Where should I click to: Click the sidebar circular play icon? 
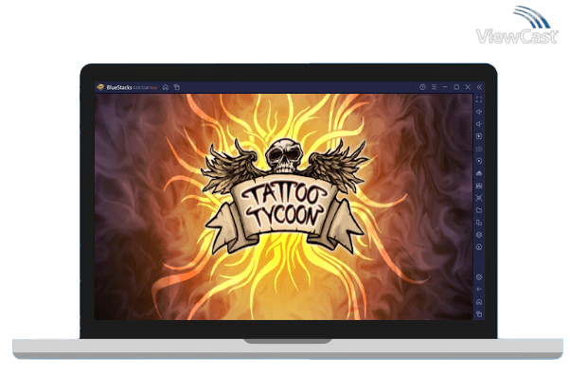click(x=479, y=161)
